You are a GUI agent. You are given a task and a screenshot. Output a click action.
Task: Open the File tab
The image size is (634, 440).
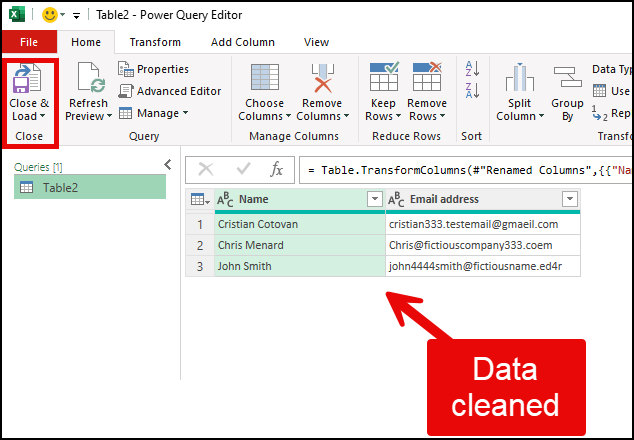(29, 42)
